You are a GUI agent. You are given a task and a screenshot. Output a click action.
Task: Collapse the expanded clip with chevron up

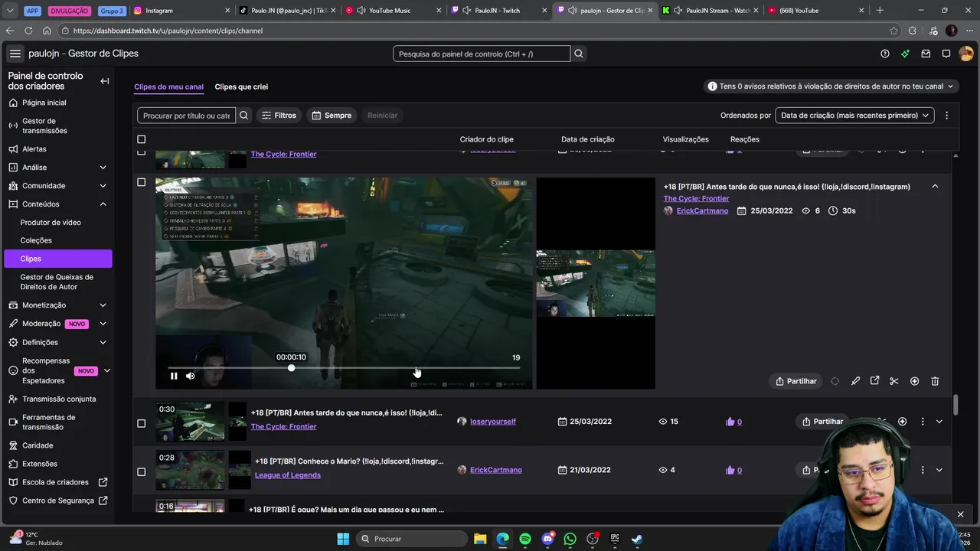tap(935, 187)
